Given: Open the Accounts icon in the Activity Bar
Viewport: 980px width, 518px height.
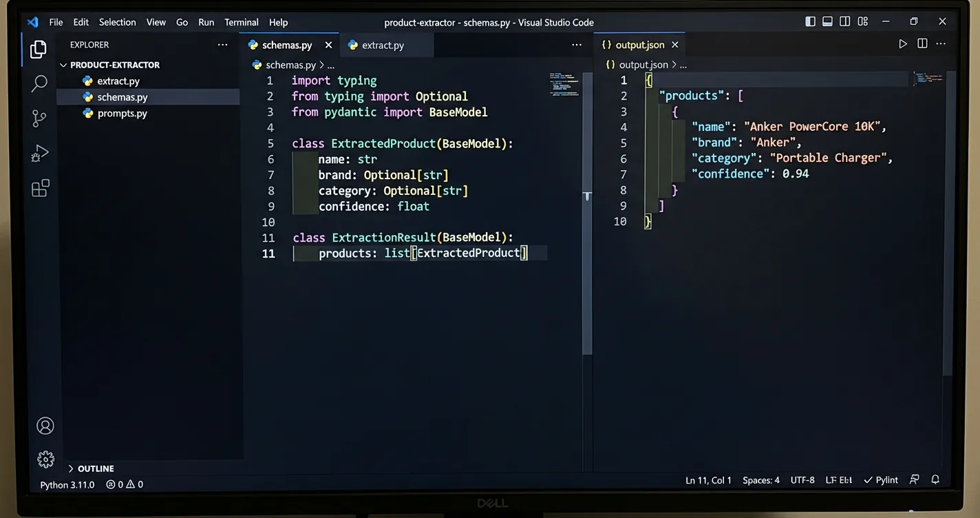Looking at the screenshot, I should click(x=45, y=425).
